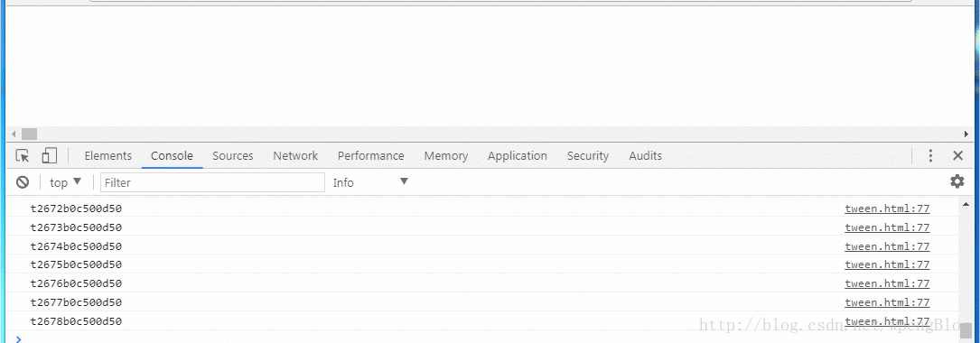
Task: Open the Network tab
Action: (x=295, y=156)
